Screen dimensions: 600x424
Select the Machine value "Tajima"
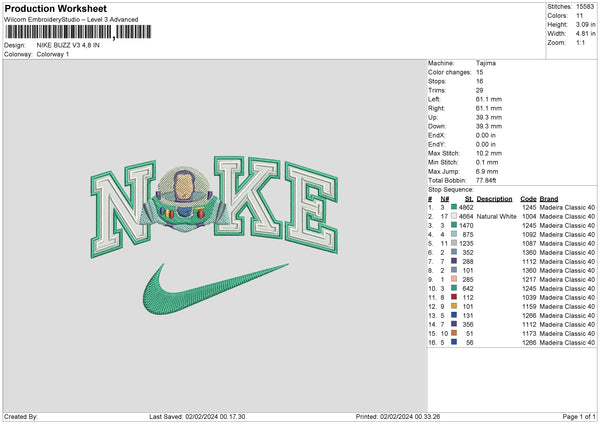pyautogui.click(x=486, y=63)
